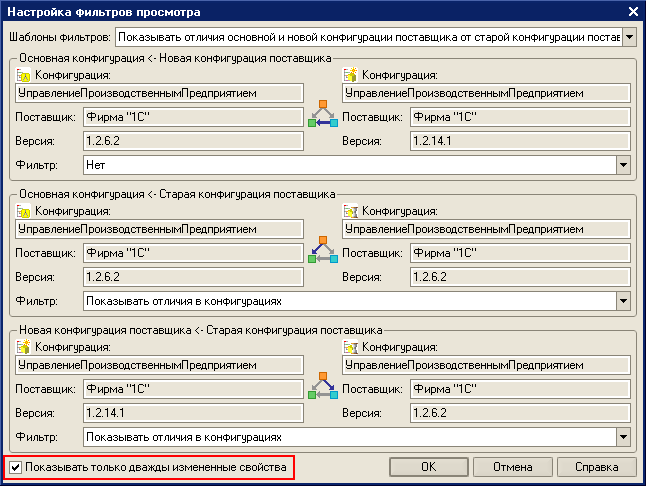Screen dimensions: 646x486
Task: Click right Конфигурация field in third group
Action: click(x=486, y=365)
